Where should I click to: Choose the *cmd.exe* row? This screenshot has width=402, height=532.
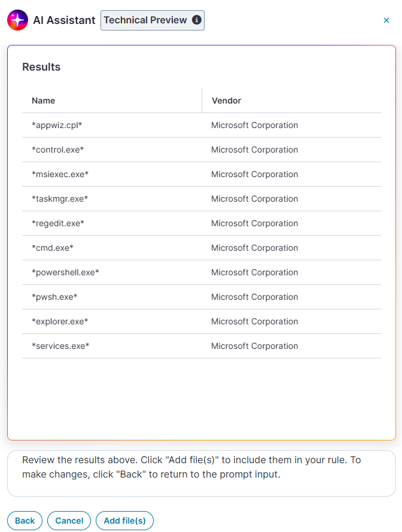[202, 248]
